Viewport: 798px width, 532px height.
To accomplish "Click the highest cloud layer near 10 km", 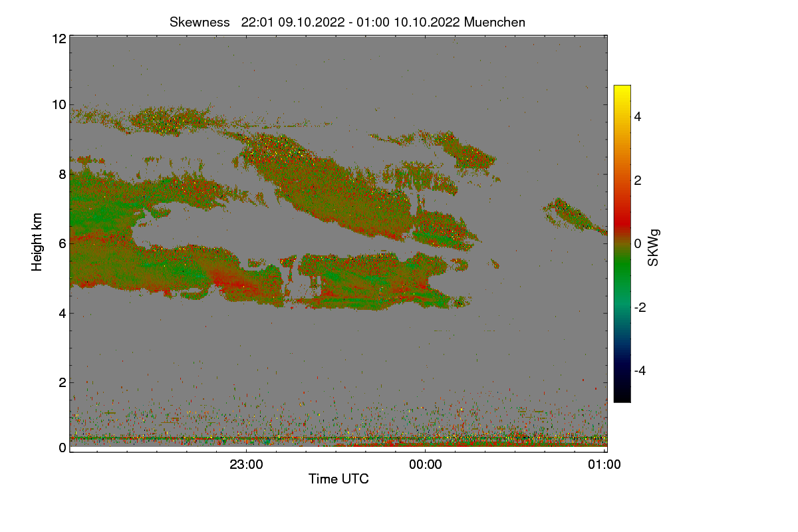I will [172, 120].
